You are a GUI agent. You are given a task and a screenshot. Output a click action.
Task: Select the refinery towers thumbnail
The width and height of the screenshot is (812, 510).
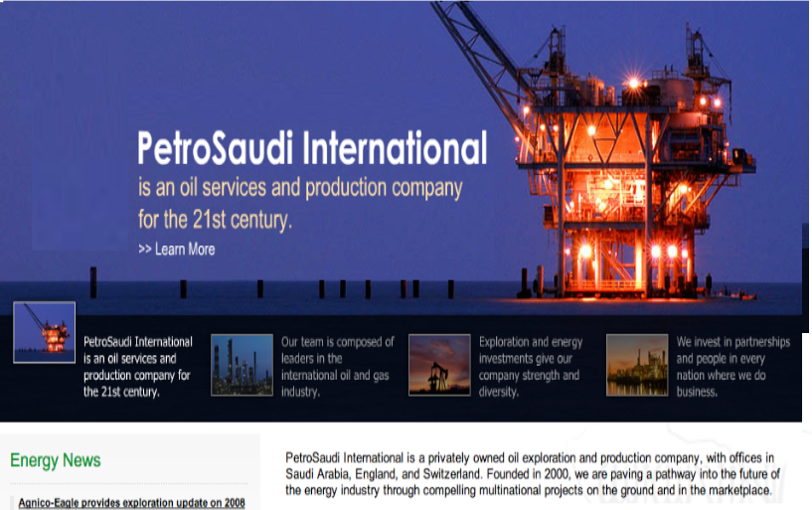[241, 365]
